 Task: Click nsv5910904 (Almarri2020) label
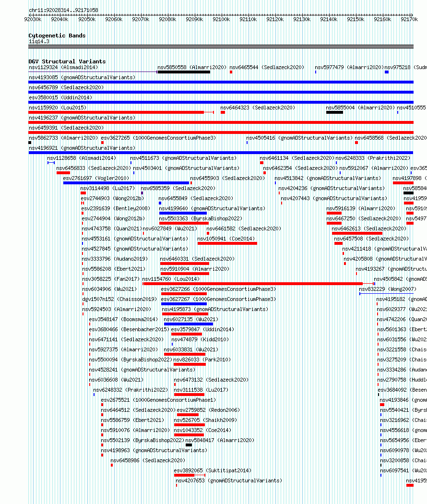195,269
